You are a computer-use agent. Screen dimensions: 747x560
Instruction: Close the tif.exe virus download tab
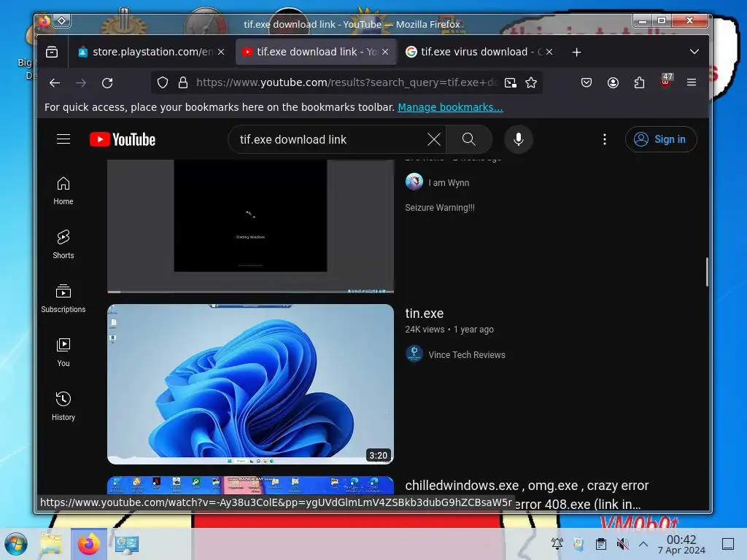pyautogui.click(x=549, y=52)
